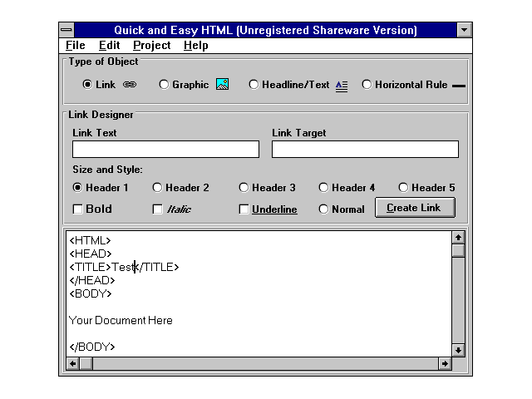Click the Horizontal Rule line icon
The width and height of the screenshot is (532, 399).
458,86
